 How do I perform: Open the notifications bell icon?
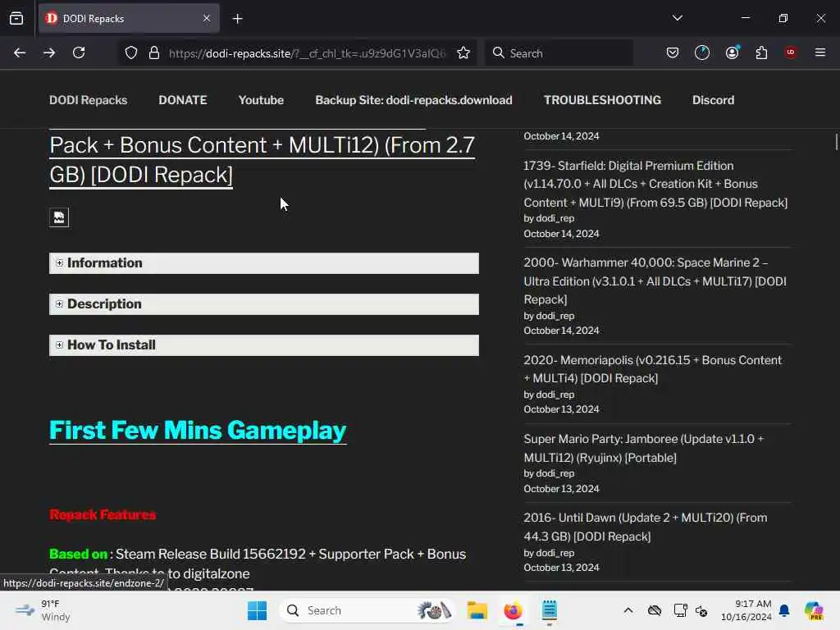(784, 610)
